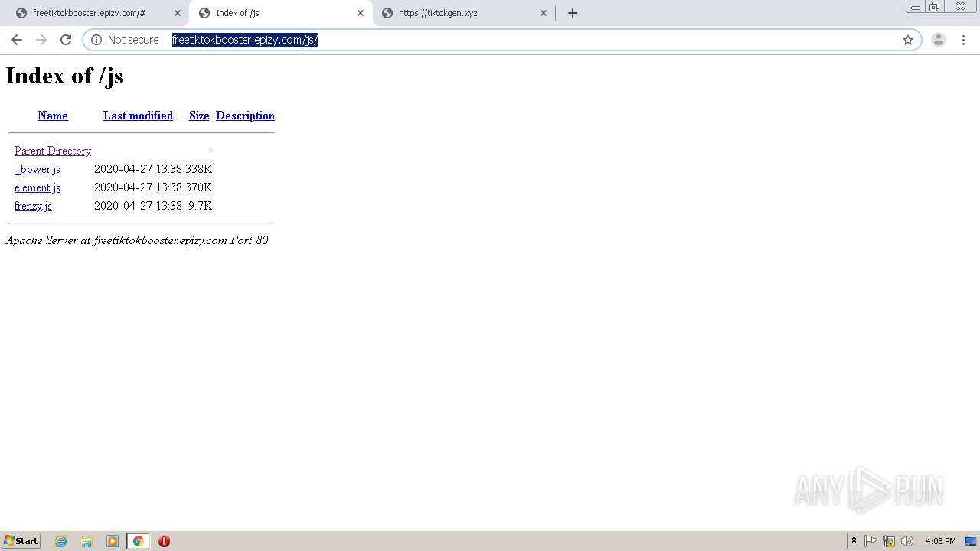Go back to the previous page
Viewport: 980px width, 551px height.
pyautogui.click(x=17, y=40)
